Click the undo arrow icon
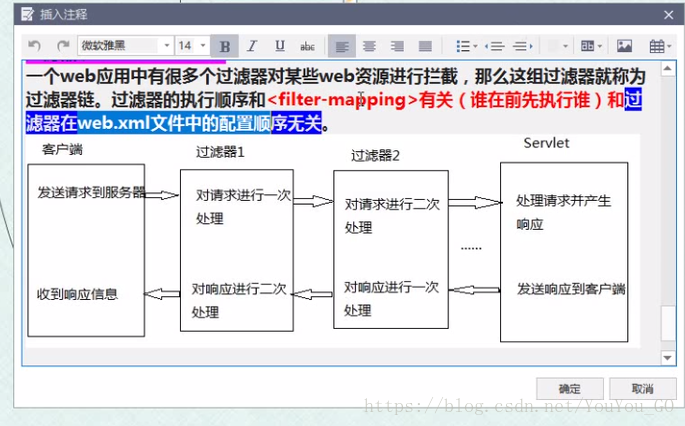The width and height of the screenshot is (685, 426). [x=34, y=45]
